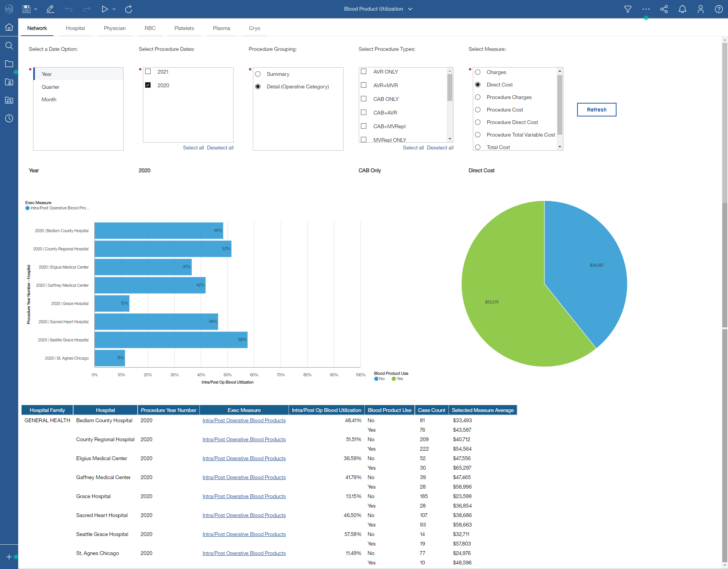Expand the Save options chevron
The height and width of the screenshot is (569, 728).
(36, 9)
